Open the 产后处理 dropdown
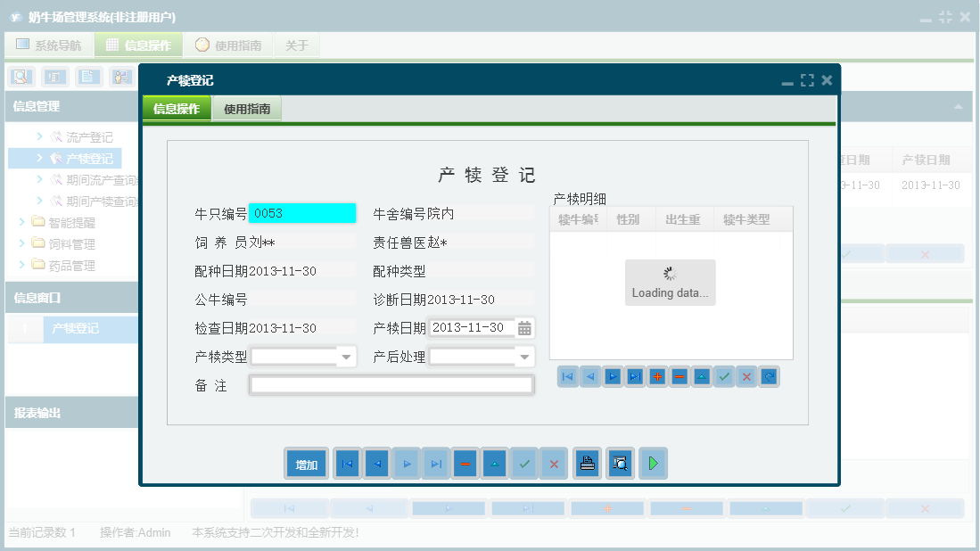This screenshot has width=980, height=551. point(523,357)
